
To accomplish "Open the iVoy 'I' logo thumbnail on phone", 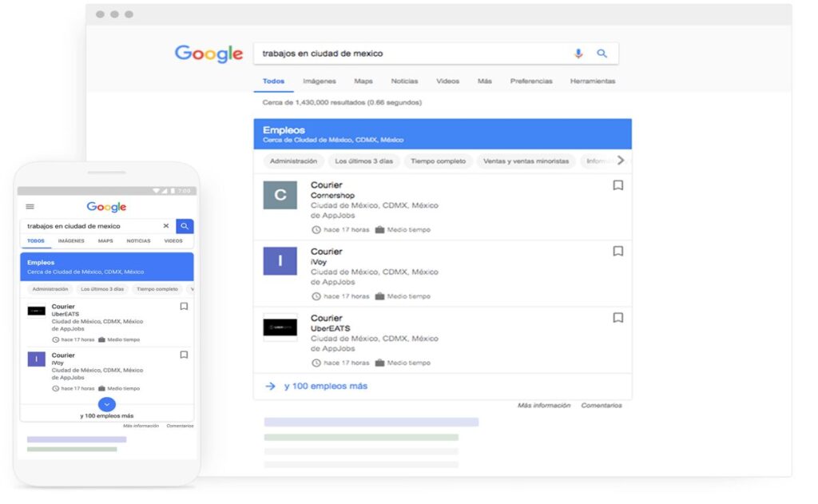I will click(x=37, y=359).
